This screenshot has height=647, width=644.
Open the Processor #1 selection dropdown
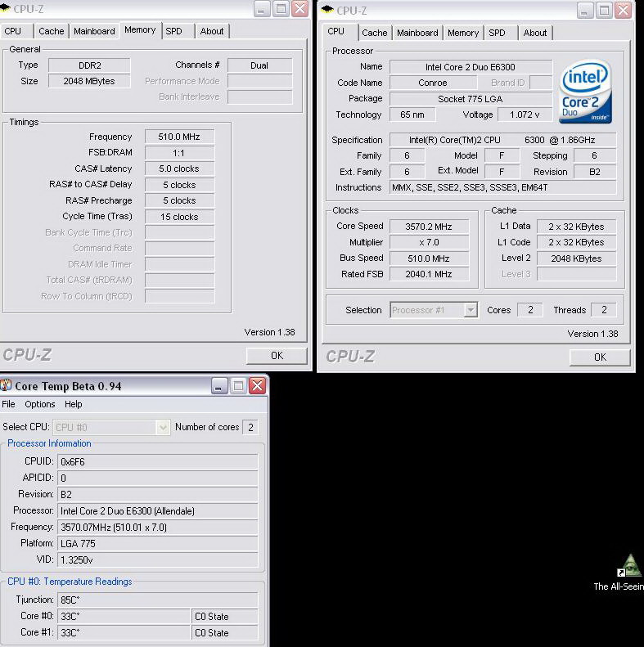click(x=471, y=310)
